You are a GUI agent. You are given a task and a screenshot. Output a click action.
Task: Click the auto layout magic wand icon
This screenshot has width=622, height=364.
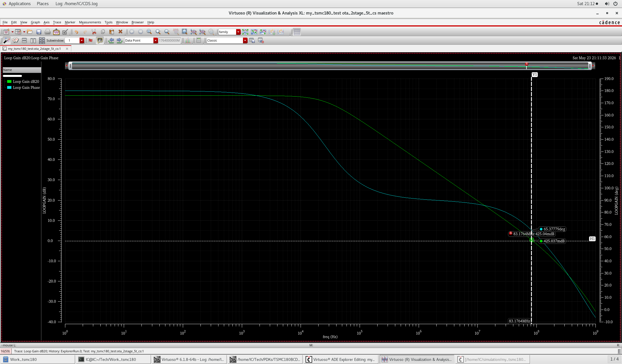point(6,40)
